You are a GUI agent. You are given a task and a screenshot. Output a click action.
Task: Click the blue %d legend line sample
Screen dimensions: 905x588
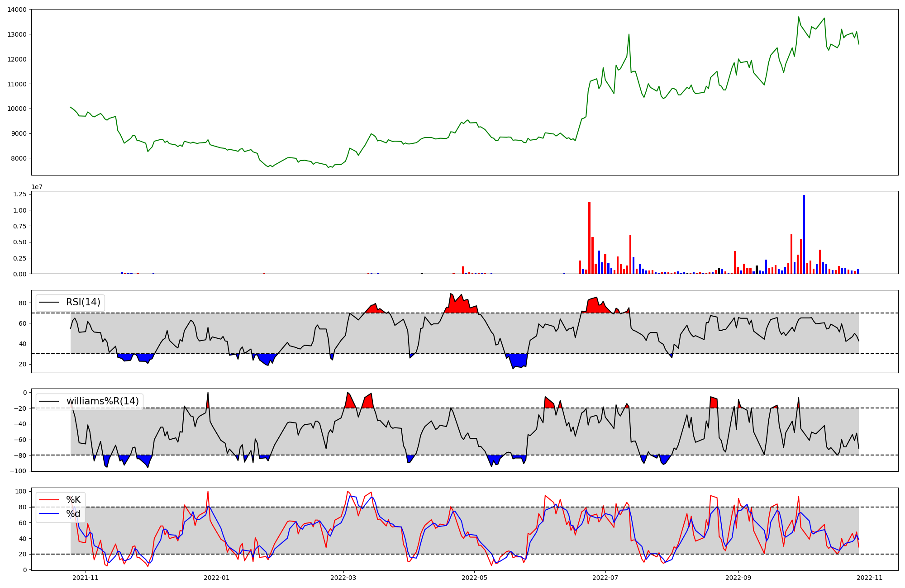pos(49,514)
